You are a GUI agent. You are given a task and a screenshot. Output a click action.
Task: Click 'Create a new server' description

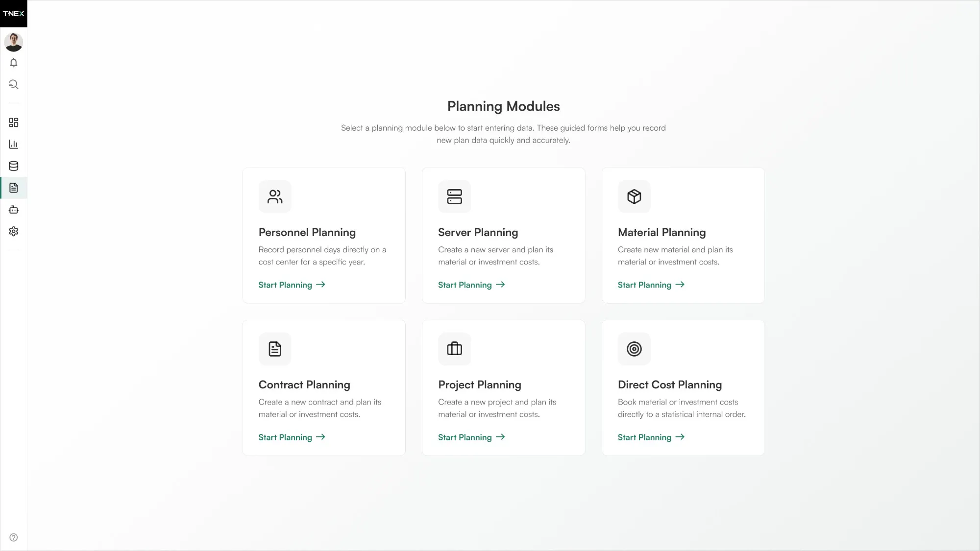point(495,256)
